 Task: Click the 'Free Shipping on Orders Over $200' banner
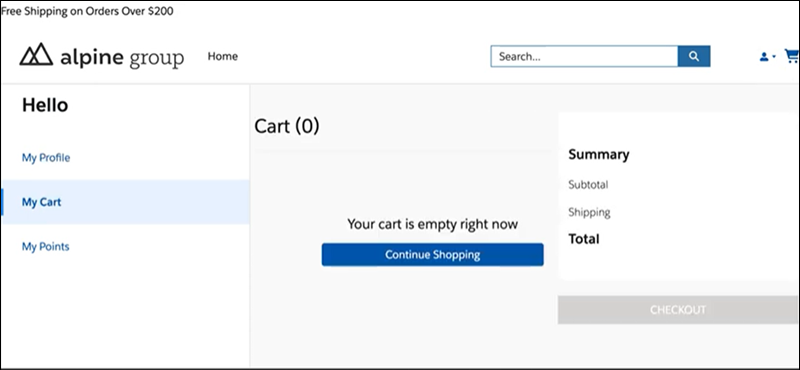tap(87, 11)
